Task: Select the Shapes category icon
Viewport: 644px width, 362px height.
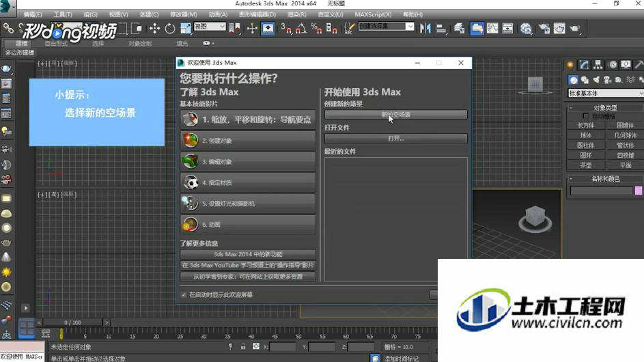Action: click(585, 80)
